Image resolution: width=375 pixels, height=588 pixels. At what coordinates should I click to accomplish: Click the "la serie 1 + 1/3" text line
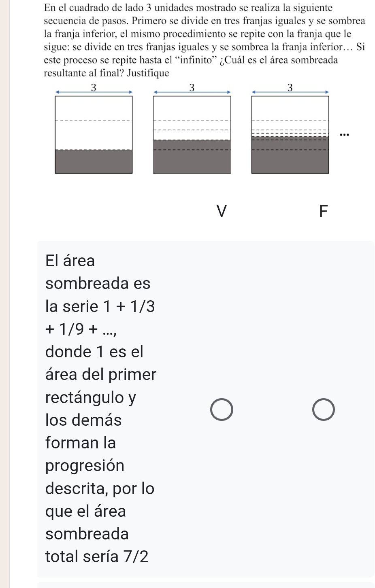pos(100,306)
